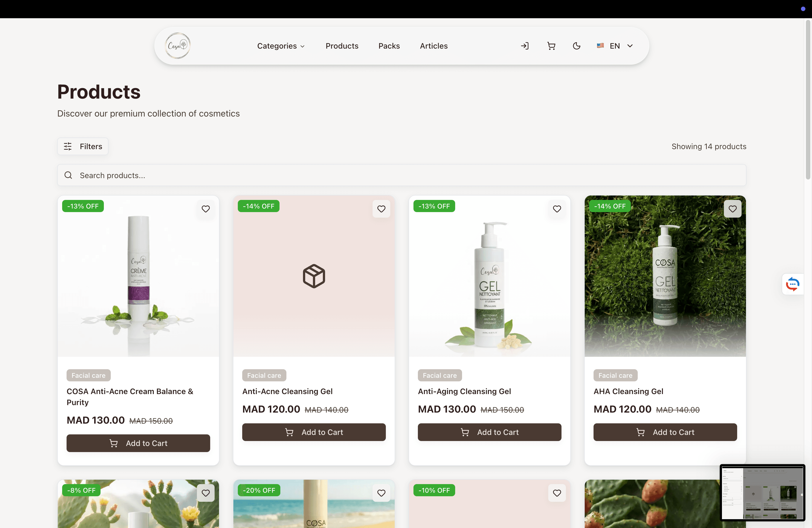Image resolution: width=812 pixels, height=528 pixels.
Task: Click the blue recording dot indicator
Action: [803, 9]
